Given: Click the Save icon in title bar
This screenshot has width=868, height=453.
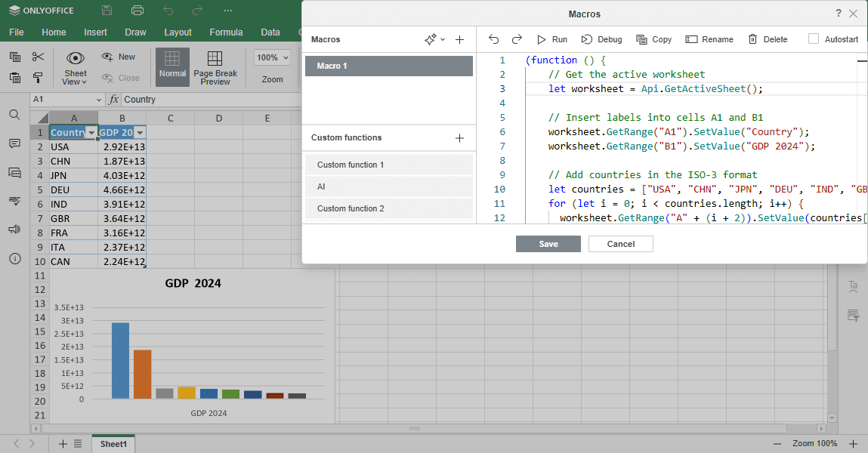Looking at the screenshot, I should (107, 11).
